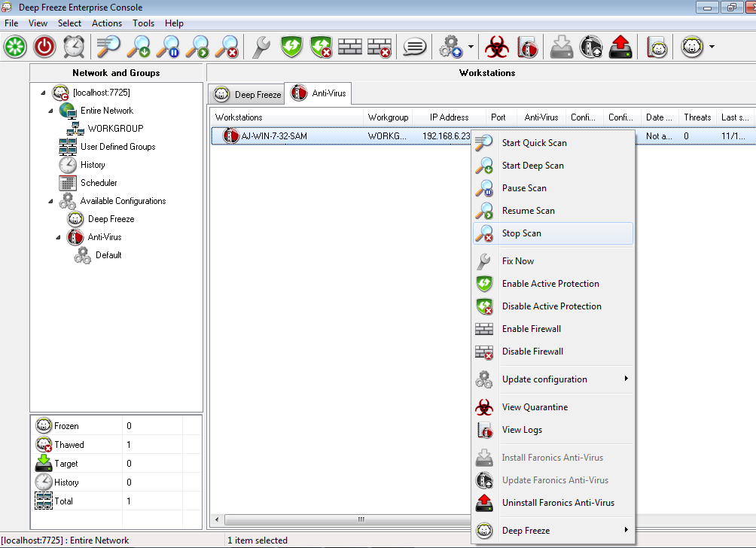The image size is (756, 548).
Task: Select Scheduler in the network tree
Action: coord(99,183)
